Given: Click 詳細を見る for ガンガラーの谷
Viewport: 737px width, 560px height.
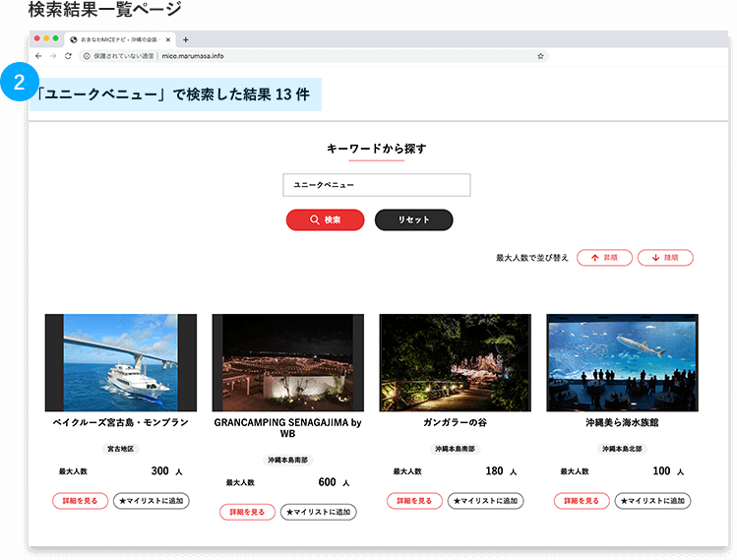Looking at the screenshot, I should tap(414, 501).
